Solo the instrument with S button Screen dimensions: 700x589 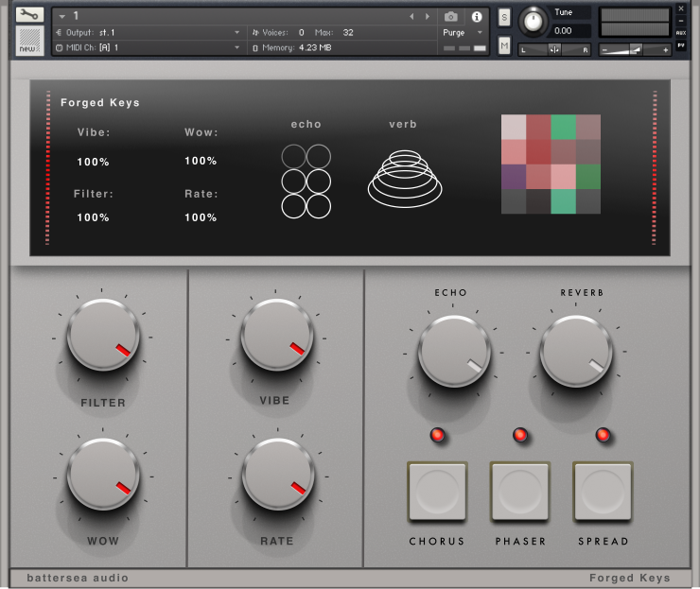504,17
